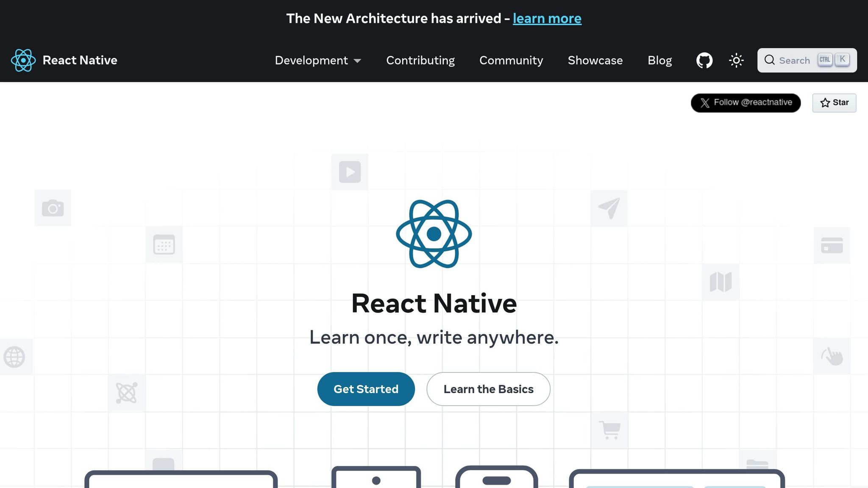Toggle dark mode using the sun icon
Screen dimensions: 868x488
(736, 60)
